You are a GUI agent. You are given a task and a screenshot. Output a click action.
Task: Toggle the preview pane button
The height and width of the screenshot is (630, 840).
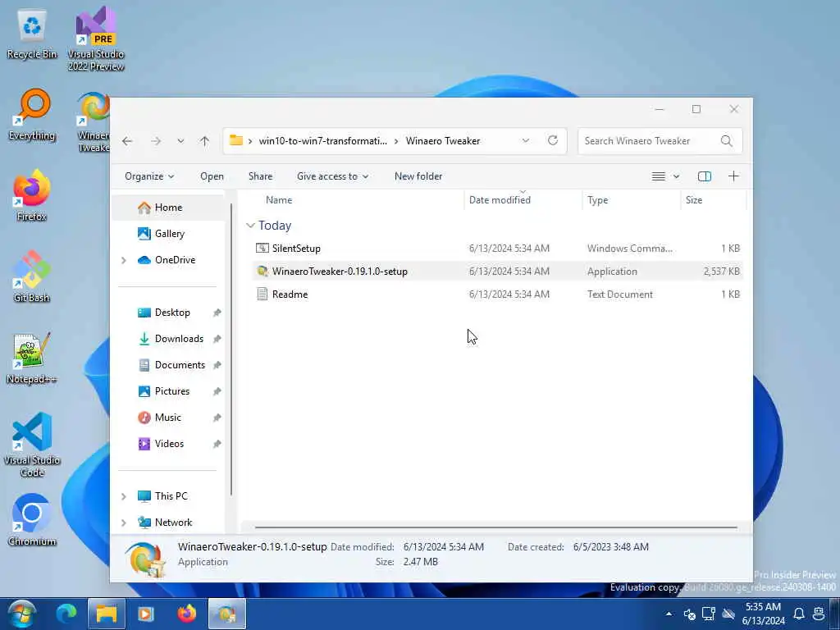pos(705,176)
